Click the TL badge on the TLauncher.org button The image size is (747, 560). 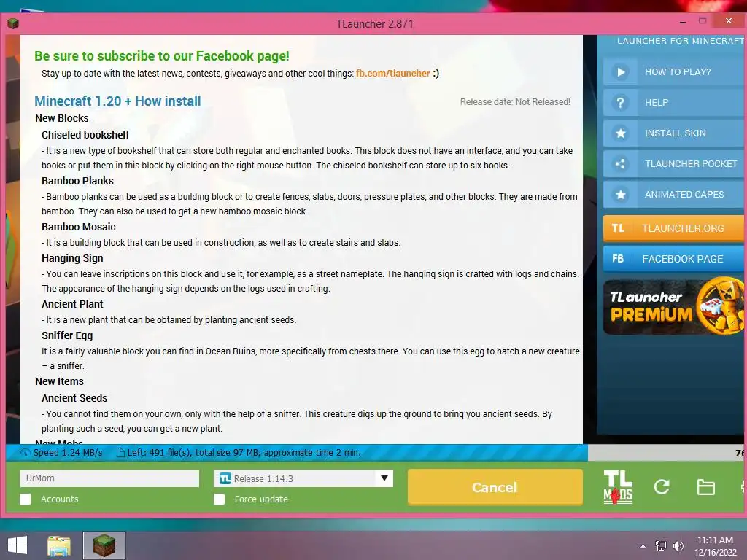[618, 228]
